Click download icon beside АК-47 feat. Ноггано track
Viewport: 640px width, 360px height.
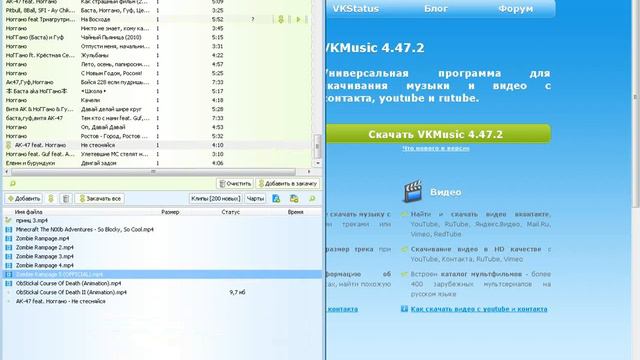pyautogui.click(x=9, y=145)
